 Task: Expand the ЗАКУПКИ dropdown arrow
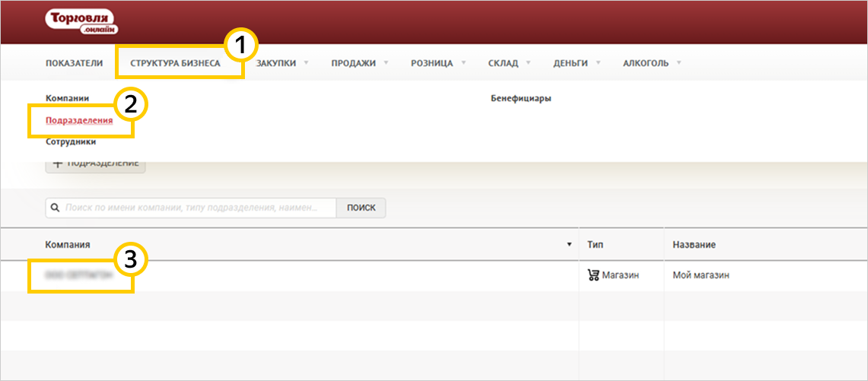[306, 62]
